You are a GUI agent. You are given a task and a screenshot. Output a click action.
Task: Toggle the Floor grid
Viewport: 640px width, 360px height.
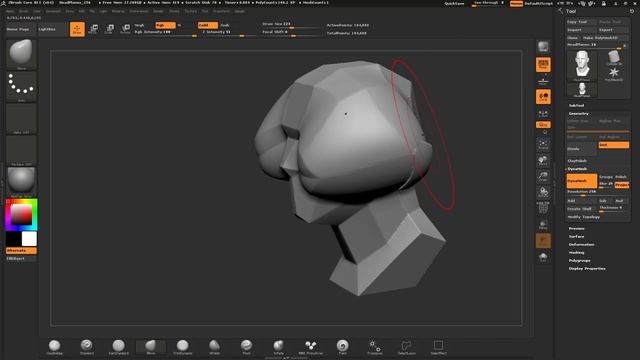click(543, 81)
